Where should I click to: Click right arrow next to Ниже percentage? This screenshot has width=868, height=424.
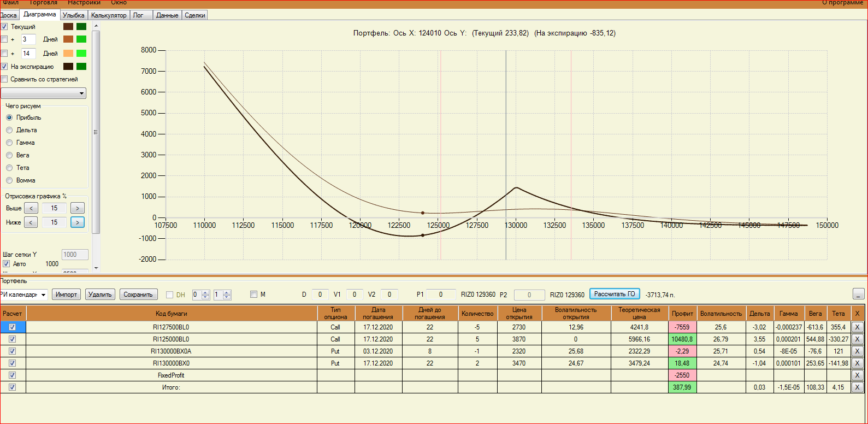click(x=78, y=222)
